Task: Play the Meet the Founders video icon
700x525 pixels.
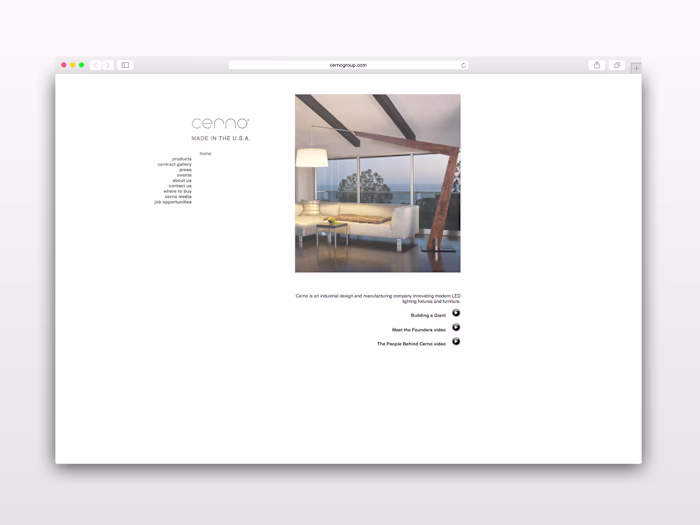Action: tap(456, 327)
